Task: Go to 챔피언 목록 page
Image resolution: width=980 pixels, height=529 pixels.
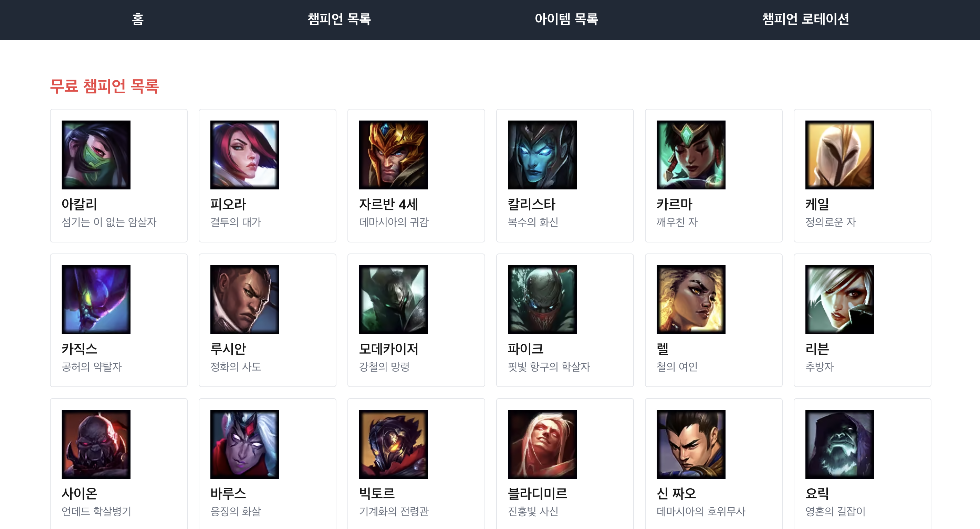Action: coord(339,19)
